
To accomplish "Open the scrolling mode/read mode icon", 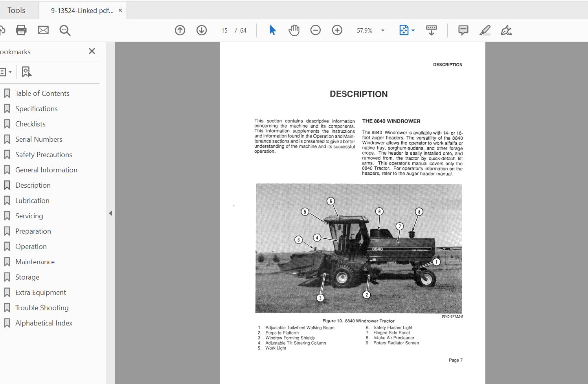I will coord(431,30).
